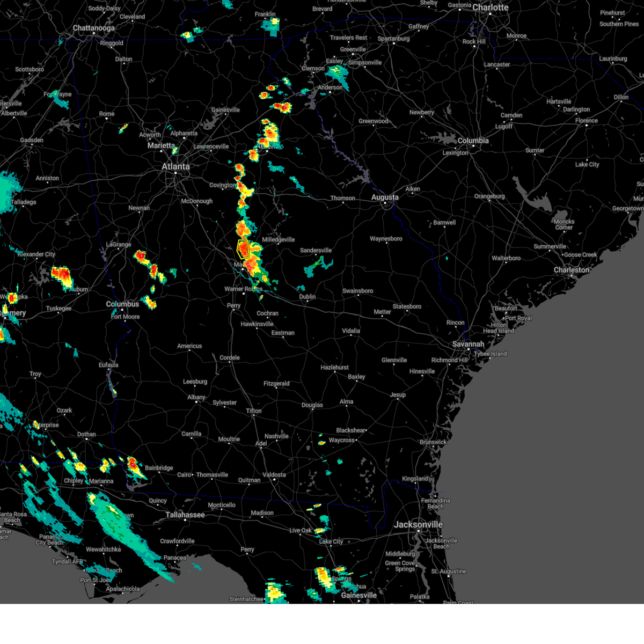The image size is (644, 644).
Task: Click the Waycross town label
Action: [x=342, y=441]
